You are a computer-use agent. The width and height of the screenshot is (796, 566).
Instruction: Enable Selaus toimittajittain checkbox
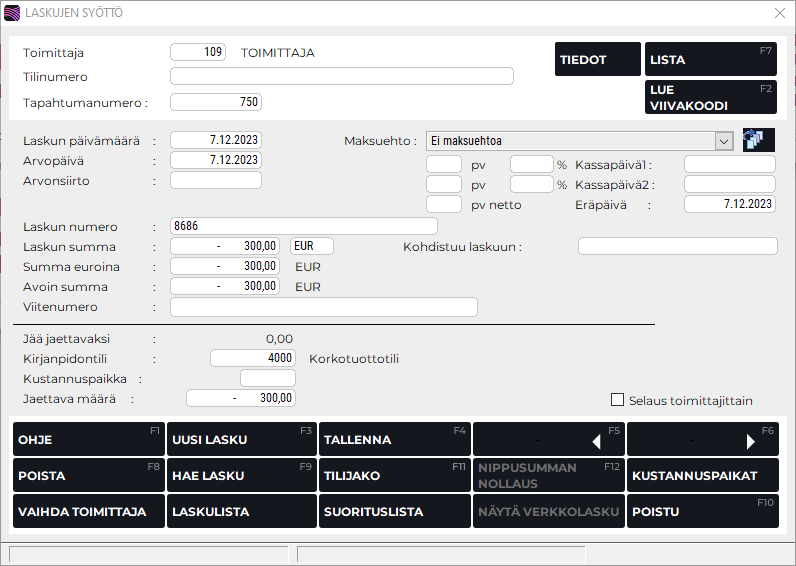point(617,400)
